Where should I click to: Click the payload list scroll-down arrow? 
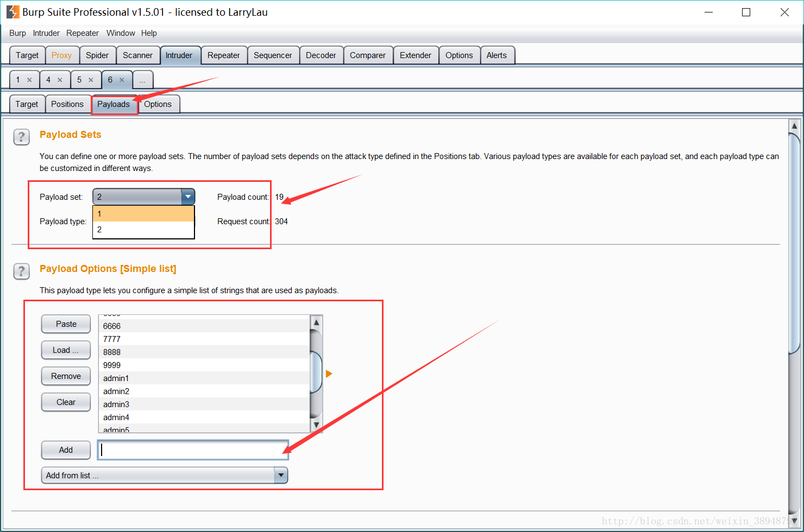[316, 425]
